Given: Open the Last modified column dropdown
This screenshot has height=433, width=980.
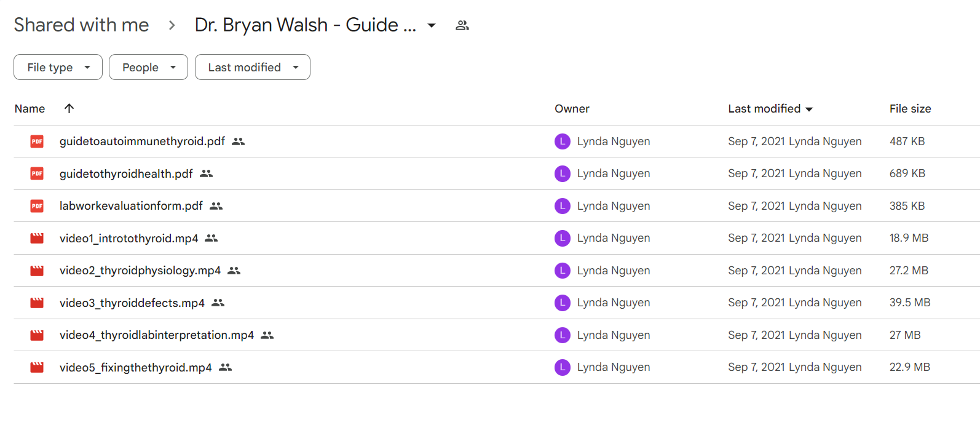Looking at the screenshot, I should 809,109.
